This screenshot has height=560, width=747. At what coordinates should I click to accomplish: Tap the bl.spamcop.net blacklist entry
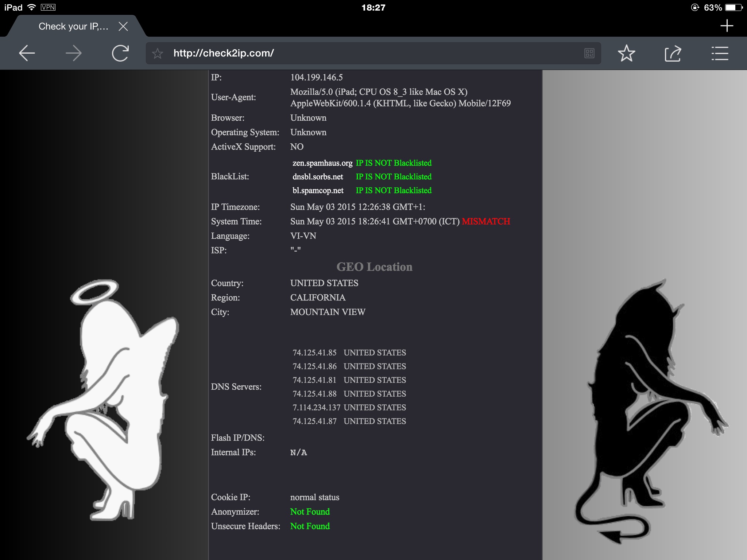pos(318,191)
